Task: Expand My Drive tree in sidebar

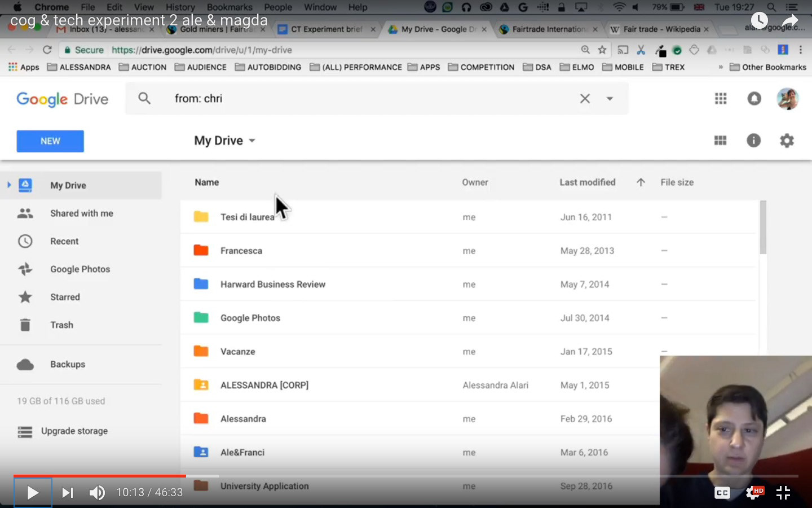Action: coord(8,185)
